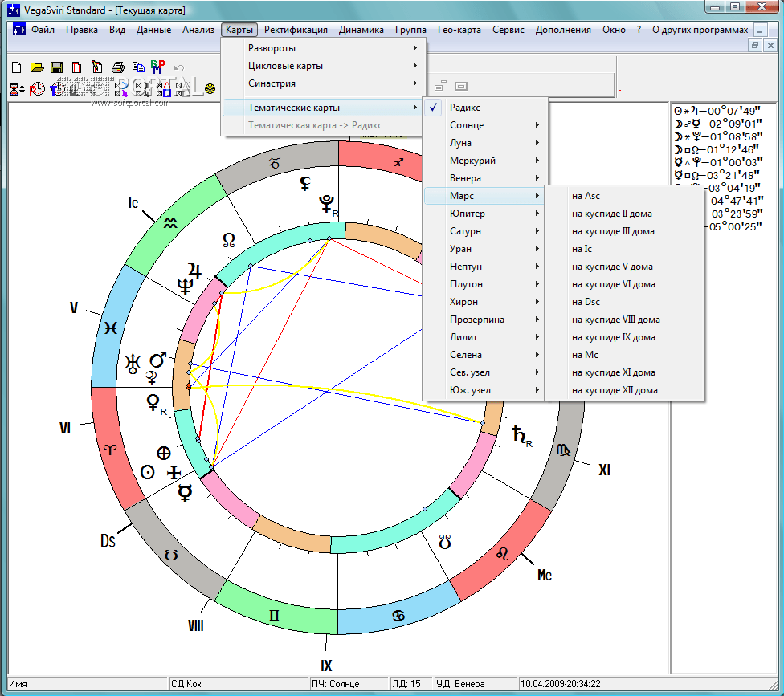Open the Анализ menu

[x=198, y=30]
